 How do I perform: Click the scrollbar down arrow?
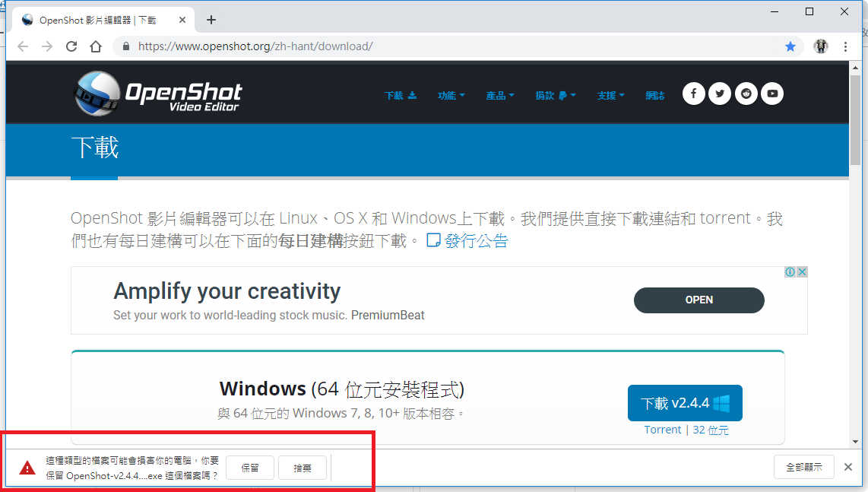point(855,442)
